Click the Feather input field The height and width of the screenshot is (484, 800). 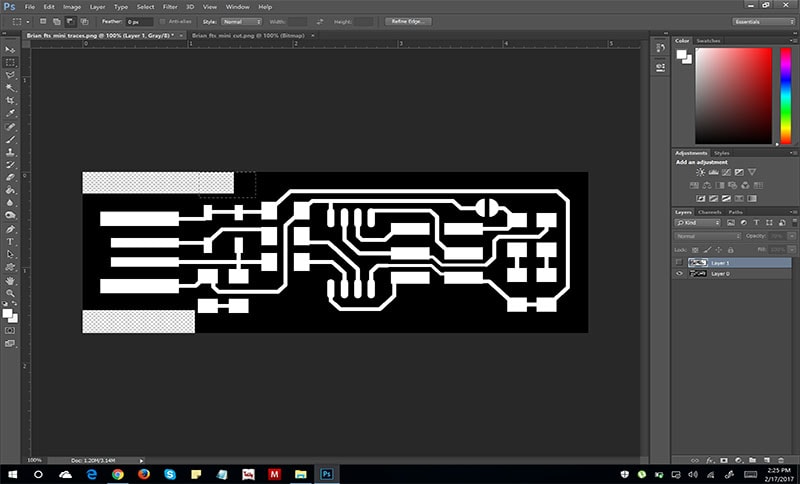click(x=139, y=22)
